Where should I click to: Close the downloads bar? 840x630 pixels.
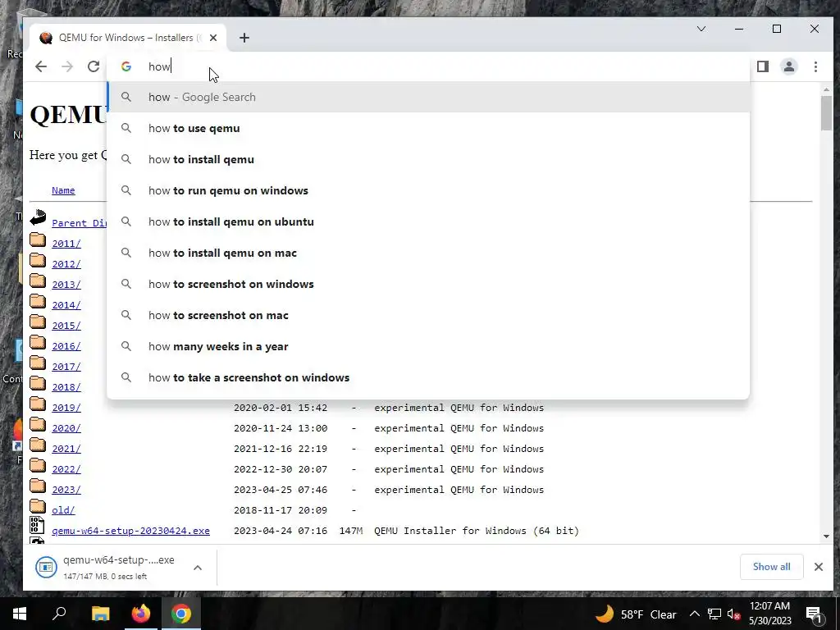[x=819, y=567]
